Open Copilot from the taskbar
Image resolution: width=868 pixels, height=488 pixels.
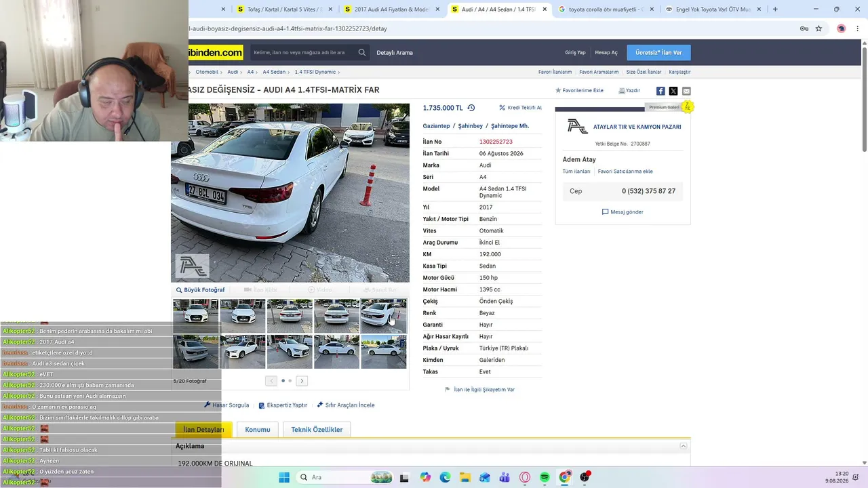425,477
